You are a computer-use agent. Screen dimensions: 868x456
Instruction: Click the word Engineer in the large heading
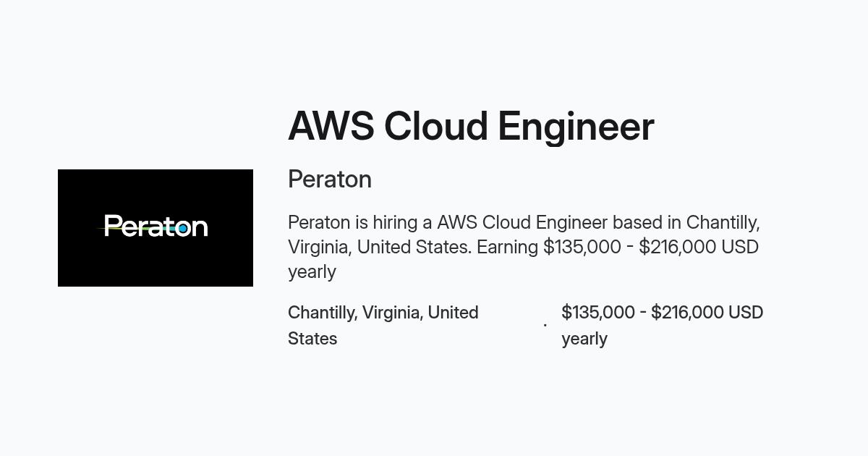tap(576, 127)
